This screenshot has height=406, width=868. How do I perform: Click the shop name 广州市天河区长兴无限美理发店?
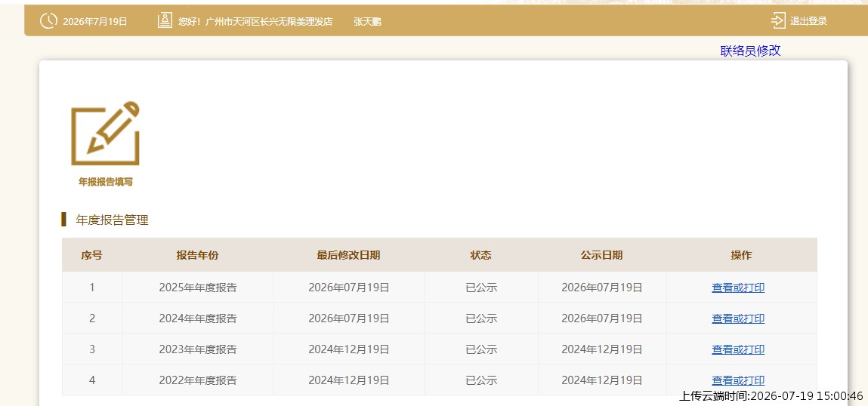pos(269,22)
